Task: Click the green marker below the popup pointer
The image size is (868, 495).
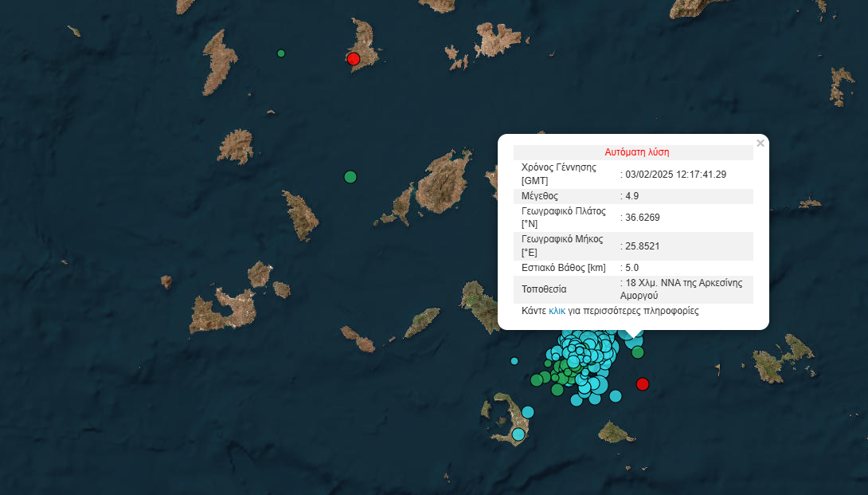Action: [x=638, y=352]
